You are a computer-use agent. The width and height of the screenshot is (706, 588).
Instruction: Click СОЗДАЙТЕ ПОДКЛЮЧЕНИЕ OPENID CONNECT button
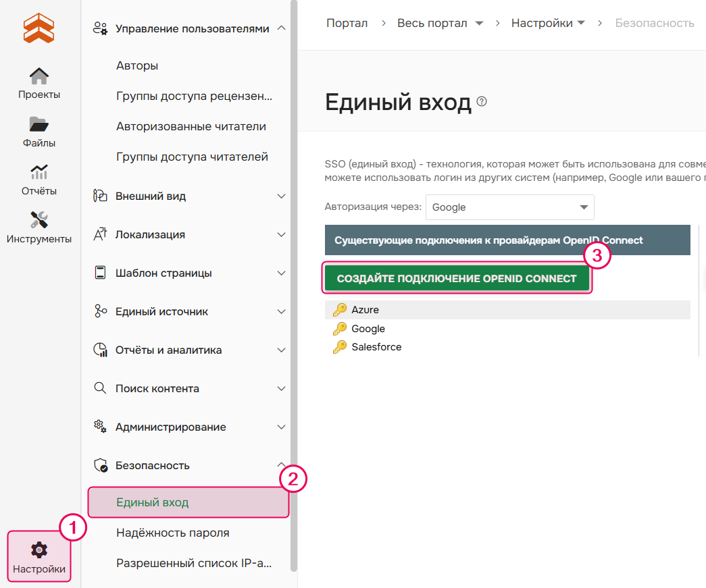pos(457,277)
